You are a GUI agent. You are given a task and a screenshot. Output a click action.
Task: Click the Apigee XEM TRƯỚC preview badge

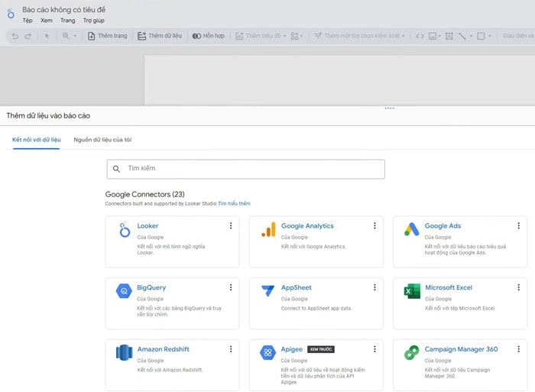tap(321, 349)
